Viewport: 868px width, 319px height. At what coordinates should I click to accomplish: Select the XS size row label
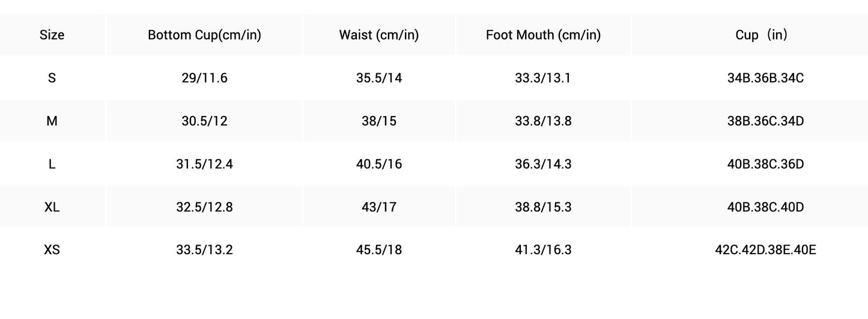[52, 250]
